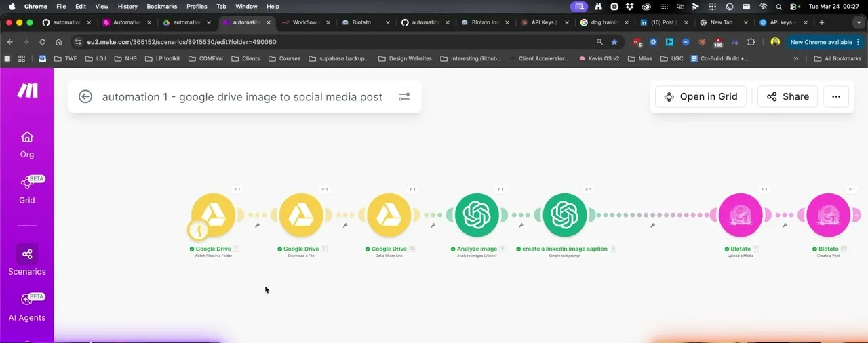Image resolution: width=868 pixels, height=343 pixels.
Task: Expand hidden bookmarks chevron
Action: 796,58
